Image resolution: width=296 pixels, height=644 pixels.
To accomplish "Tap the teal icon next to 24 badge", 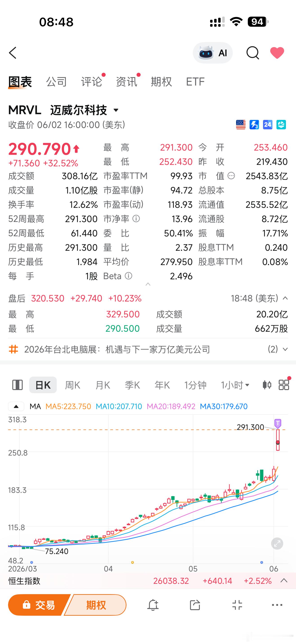I will click(x=281, y=124).
